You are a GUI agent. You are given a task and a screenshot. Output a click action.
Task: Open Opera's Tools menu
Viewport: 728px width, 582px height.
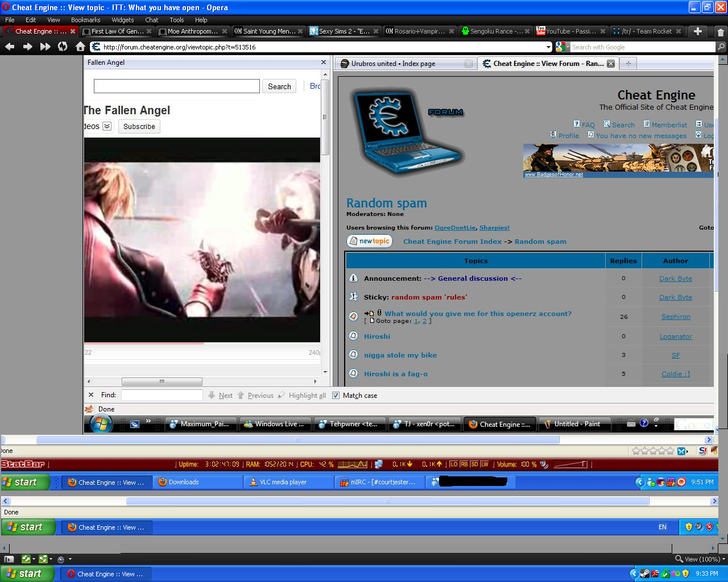177,20
